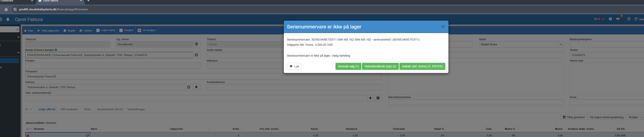Clear the sidebar search with X

pos(17,29)
